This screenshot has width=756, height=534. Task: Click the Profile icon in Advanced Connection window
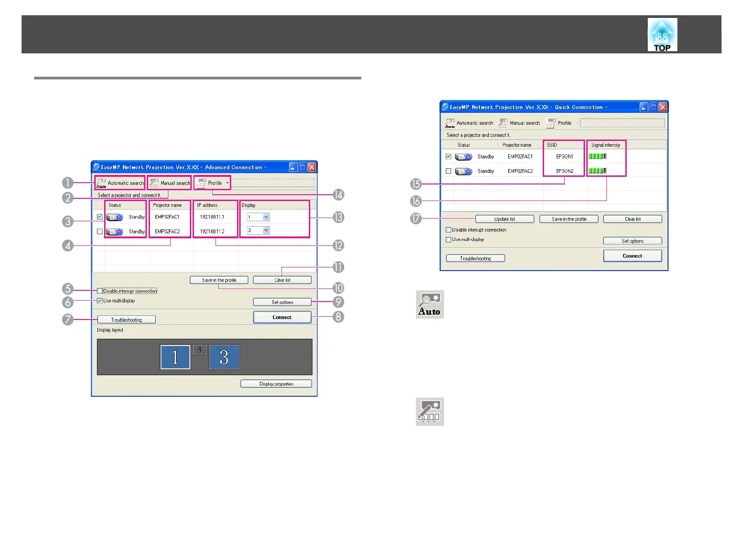point(202,183)
